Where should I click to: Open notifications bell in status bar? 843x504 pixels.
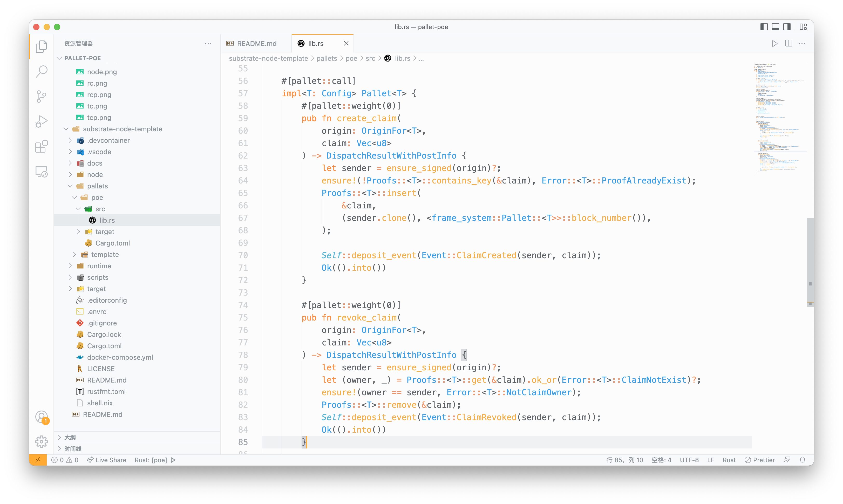(x=803, y=460)
